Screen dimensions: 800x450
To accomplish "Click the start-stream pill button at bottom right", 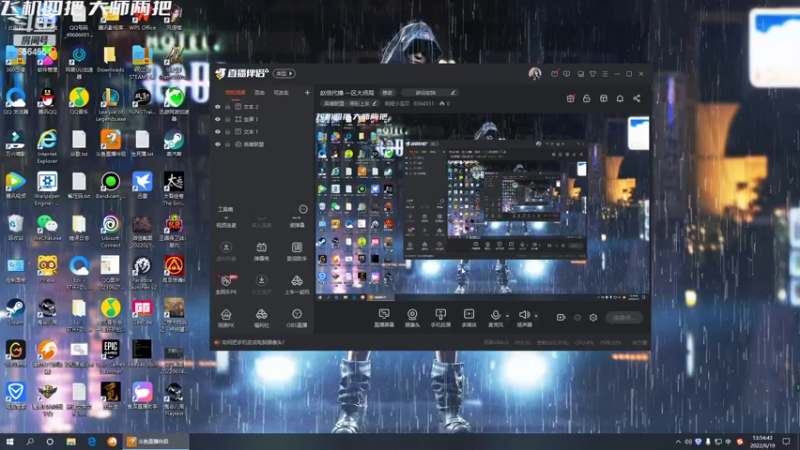I will 624,317.
